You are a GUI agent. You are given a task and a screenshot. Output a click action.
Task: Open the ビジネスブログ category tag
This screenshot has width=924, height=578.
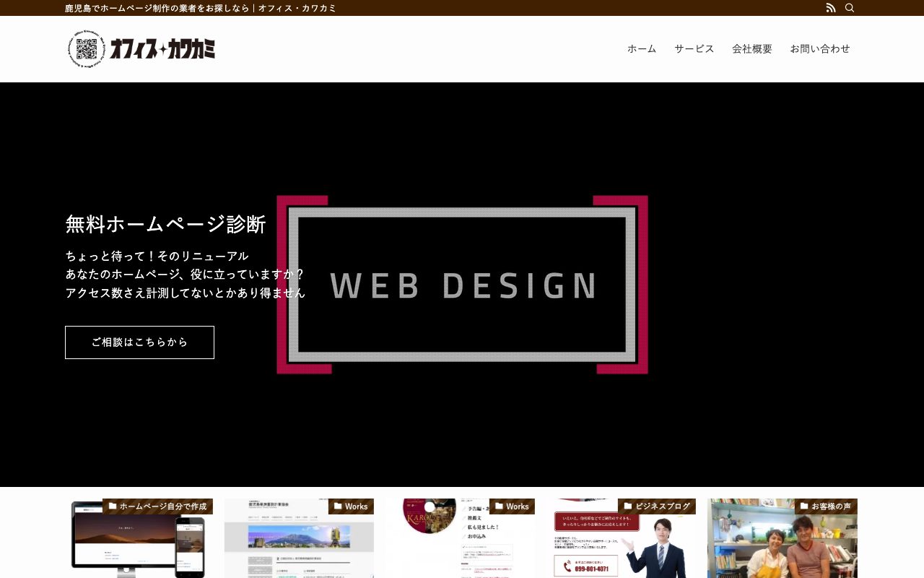657,506
